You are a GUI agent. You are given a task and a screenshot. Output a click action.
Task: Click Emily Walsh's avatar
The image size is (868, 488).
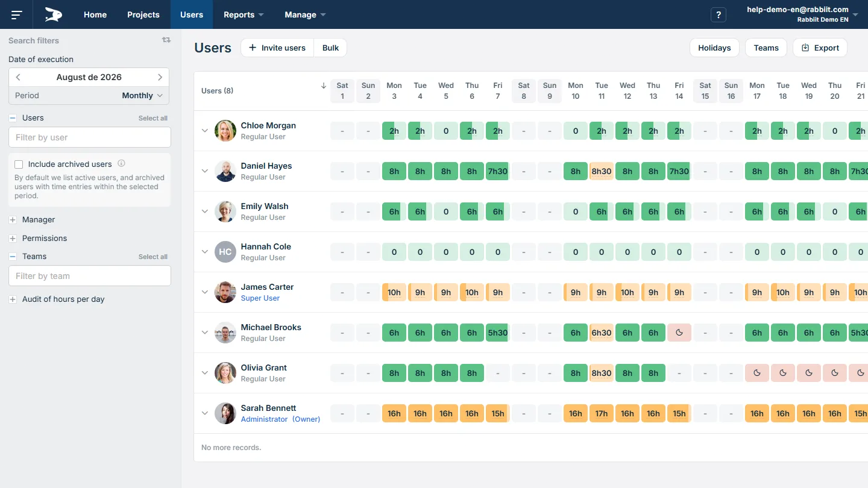pyautogui.click(x=225, y=211)
